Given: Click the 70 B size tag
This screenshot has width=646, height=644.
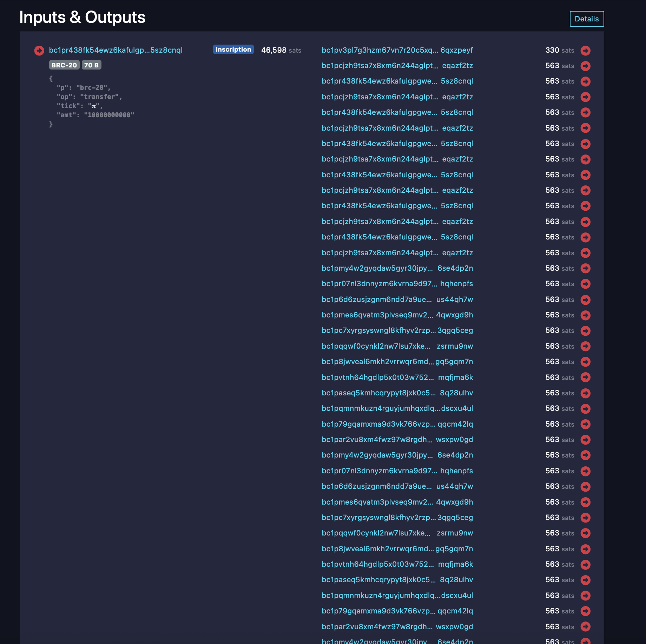Looking at the screenshot, I should click(92, 65).
